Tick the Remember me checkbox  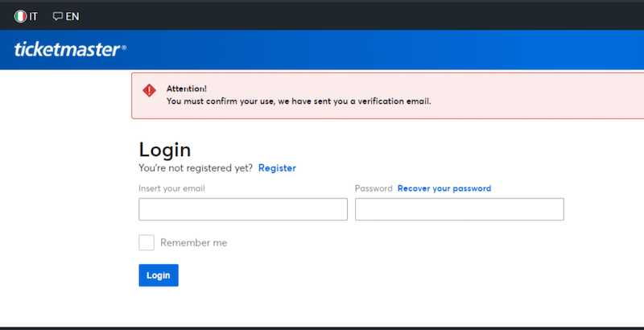tap(147, 242)
